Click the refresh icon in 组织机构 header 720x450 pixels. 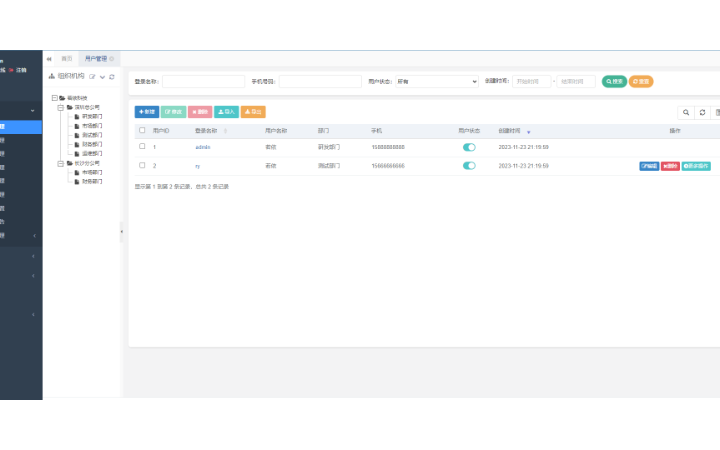coord(112,76)
